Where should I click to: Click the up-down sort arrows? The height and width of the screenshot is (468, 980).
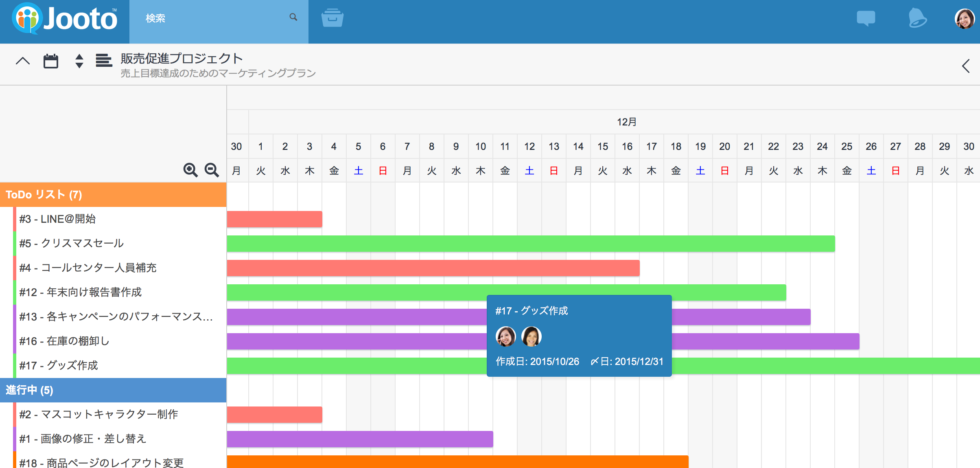(x=79, y=61)
